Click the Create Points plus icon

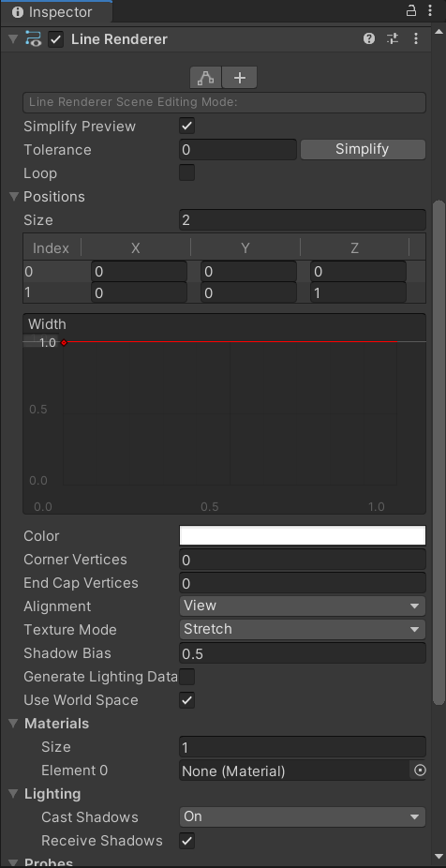click(240, 78)
